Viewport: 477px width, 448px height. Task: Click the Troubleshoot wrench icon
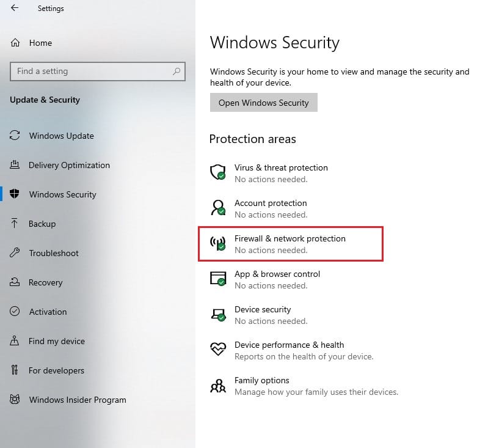[15, 252]
